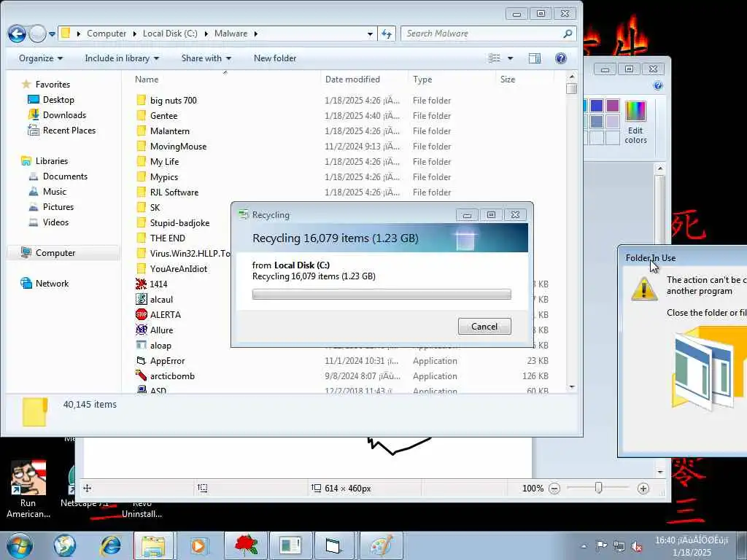Click the change view icon

[495, 58]
